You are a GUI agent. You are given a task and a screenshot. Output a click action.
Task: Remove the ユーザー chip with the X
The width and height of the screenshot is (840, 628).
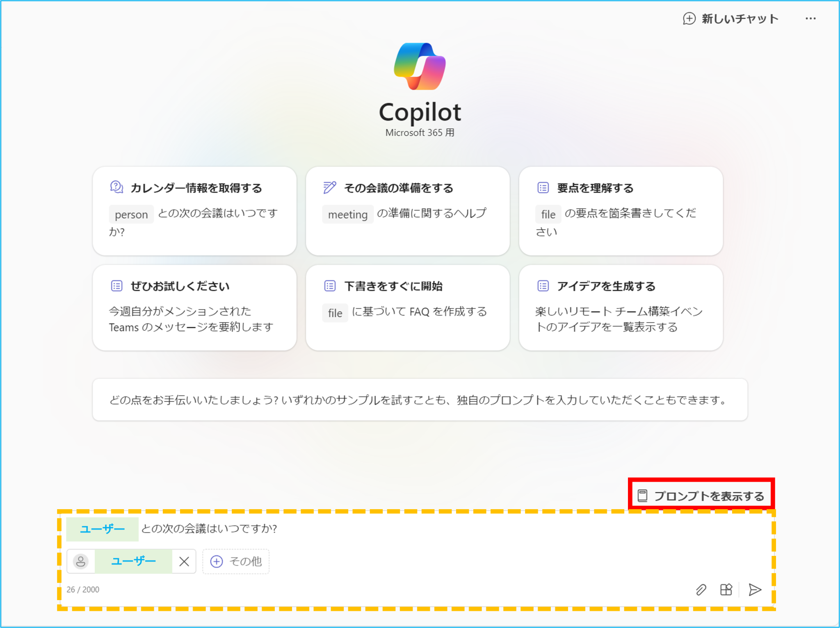[184, 561]
